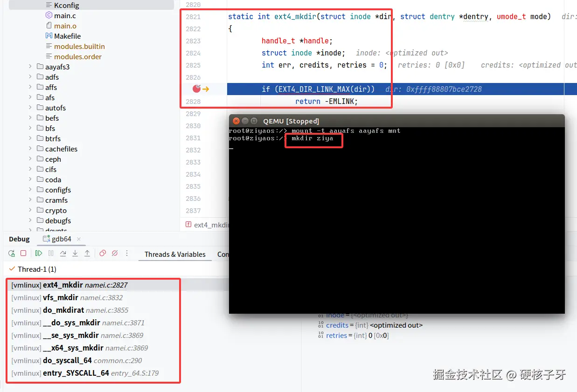Expand the cifs folder

coord(31,169)
